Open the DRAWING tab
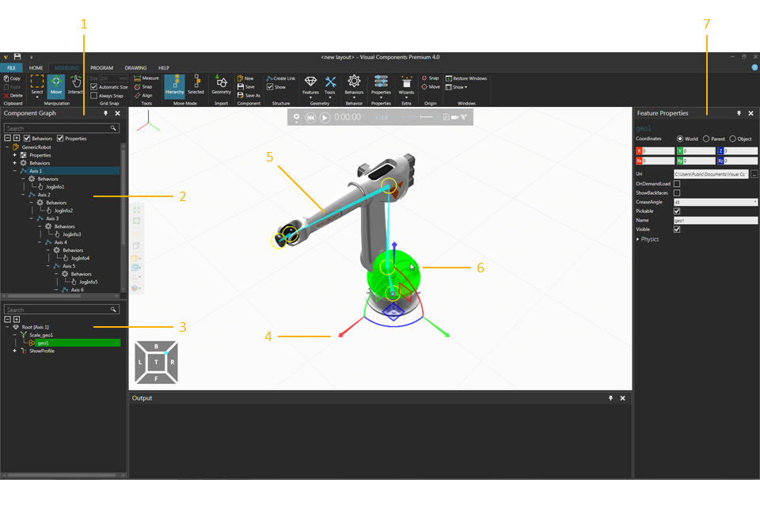This screenshot has height=532, width=760. [135, 68]
